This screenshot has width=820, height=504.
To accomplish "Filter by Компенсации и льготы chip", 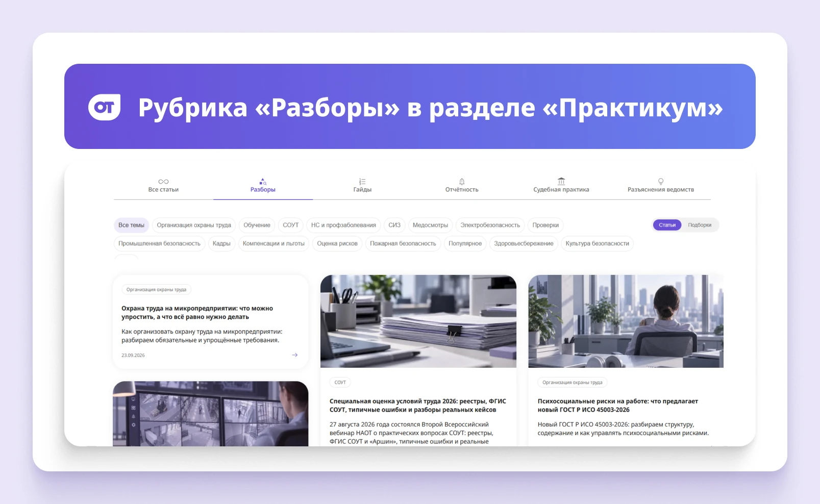I will (274, 243).
